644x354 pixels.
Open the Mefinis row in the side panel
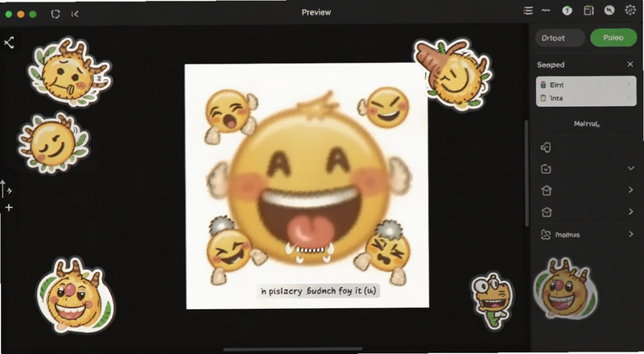[x=588, y=234]
